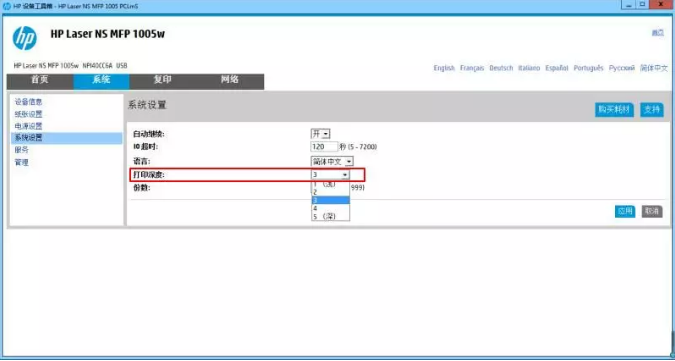Viewport: 675px width, 361px height.
Task: Click the 取消 button
Action: coord(652,211)
